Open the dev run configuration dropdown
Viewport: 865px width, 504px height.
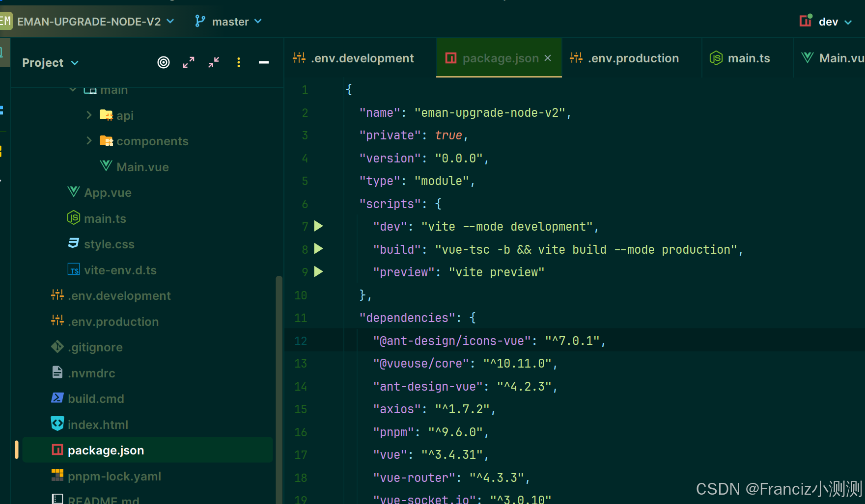click(x=835, y=22)
